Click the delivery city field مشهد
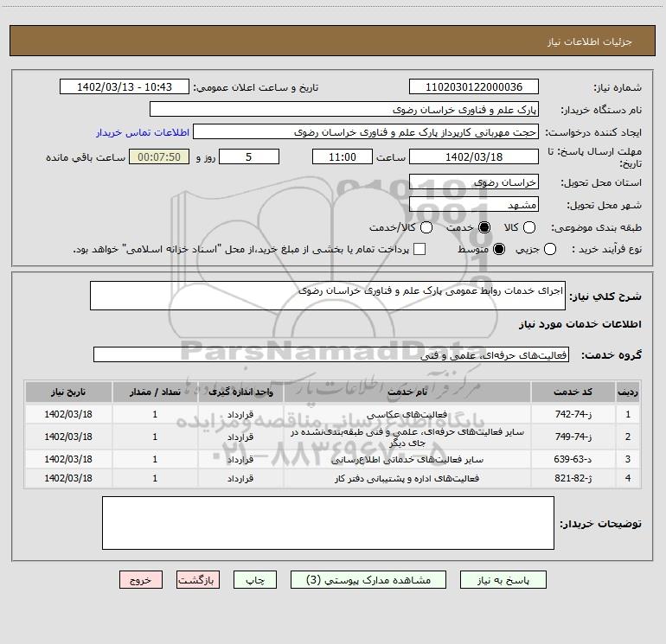 (474, 205)
